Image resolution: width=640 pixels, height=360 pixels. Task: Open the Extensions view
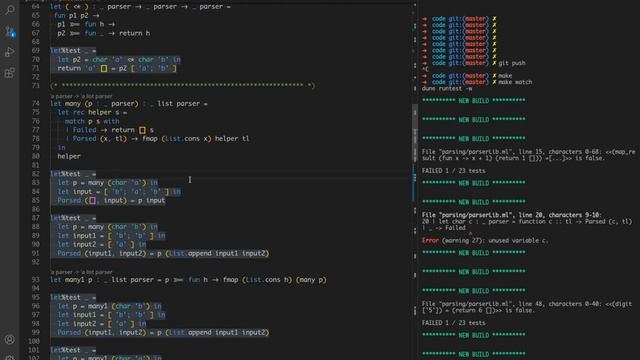coord(10,73)
